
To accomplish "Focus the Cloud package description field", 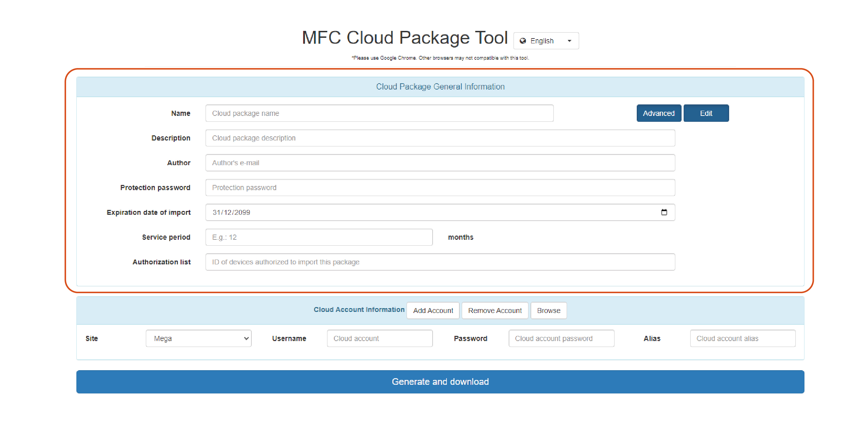I will 440,138.
